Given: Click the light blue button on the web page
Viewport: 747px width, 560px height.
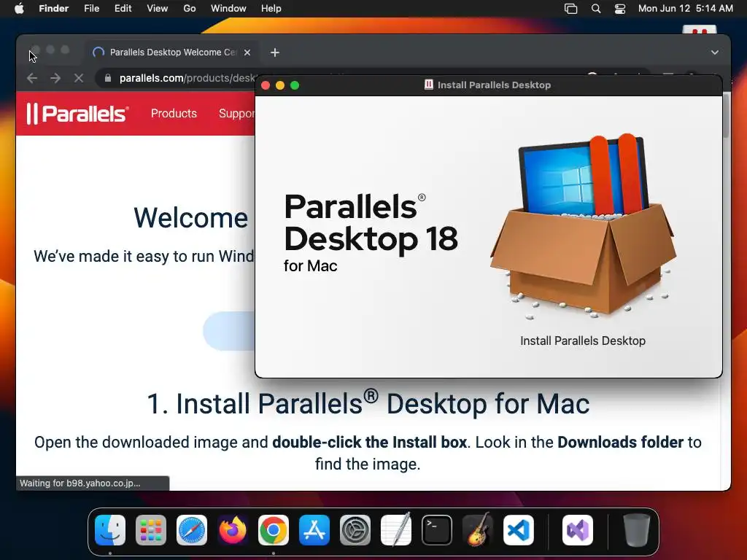Looking at the screenshot, I should tap(229, 332).
